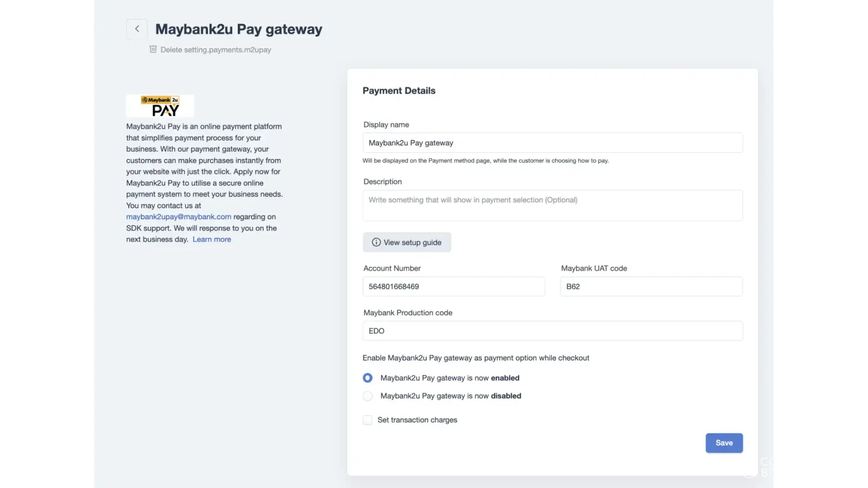Select the gateway is now enabled radio

click(368, 378)
